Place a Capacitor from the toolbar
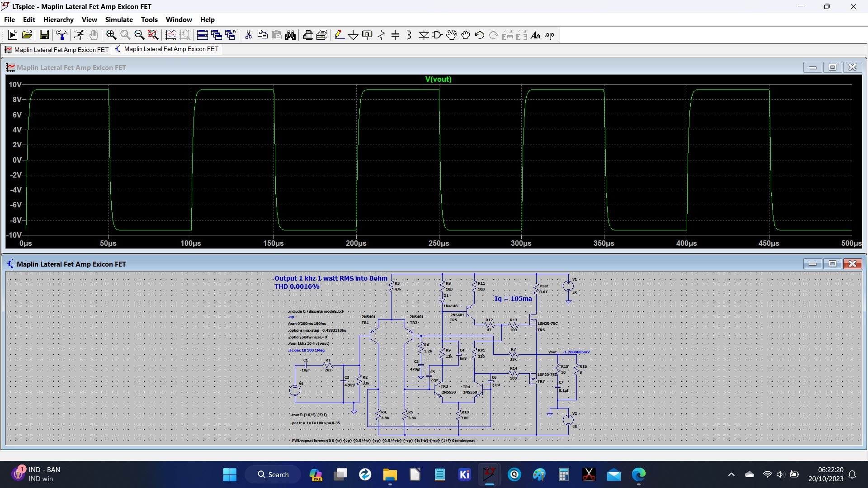 [x=395, y=35]
